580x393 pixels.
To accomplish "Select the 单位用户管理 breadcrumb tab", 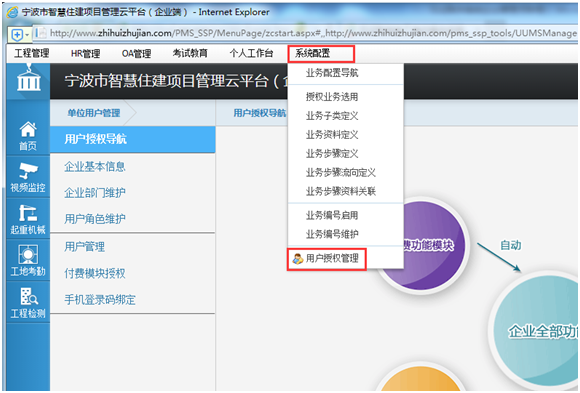I will 94,113.
